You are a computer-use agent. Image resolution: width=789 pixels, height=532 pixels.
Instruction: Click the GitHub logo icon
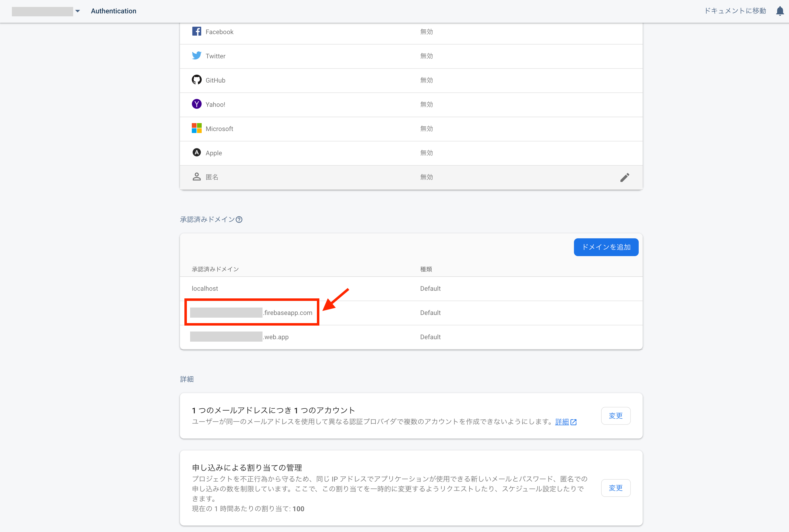click(x=197, y=80)
